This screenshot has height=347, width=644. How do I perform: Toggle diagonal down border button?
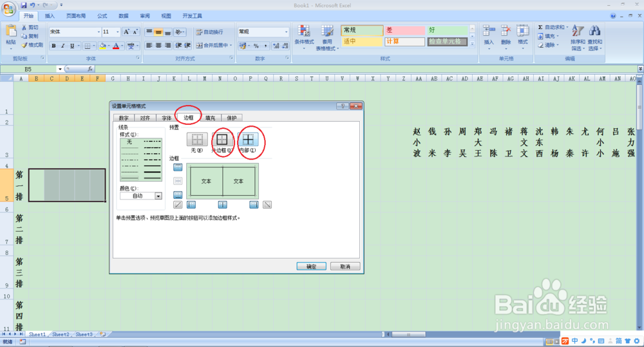(267, 205)
